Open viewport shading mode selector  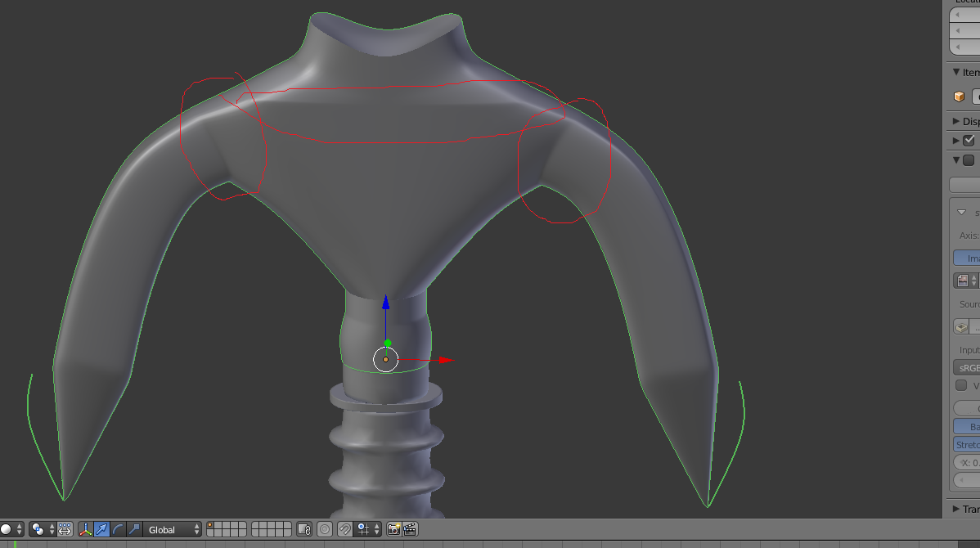coord(11,529)
